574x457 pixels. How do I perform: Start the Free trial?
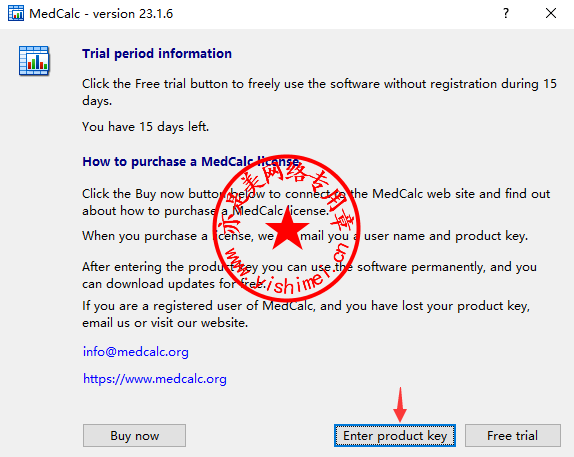pyautogui.click(x=512, y=436)
